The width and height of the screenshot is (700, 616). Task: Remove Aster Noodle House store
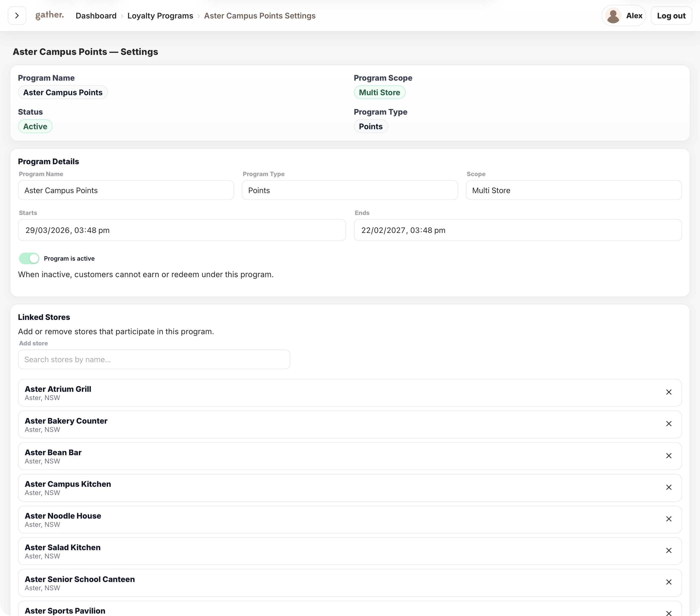click(x=668, y=519)
